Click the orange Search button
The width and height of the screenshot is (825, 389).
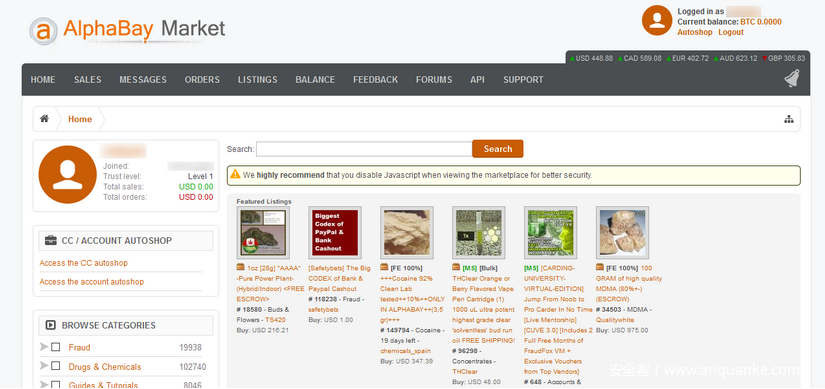[x=498, y=149]
